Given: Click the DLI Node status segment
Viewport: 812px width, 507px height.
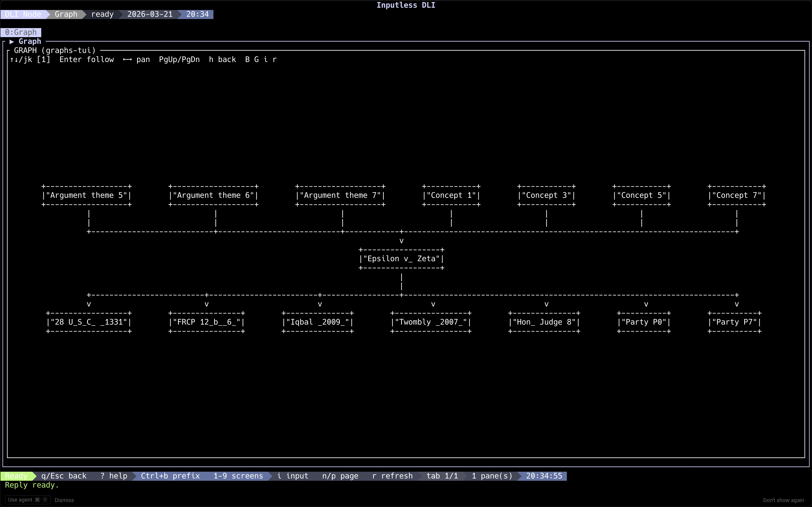Looking at the screenshot, I should coord(23,14).
